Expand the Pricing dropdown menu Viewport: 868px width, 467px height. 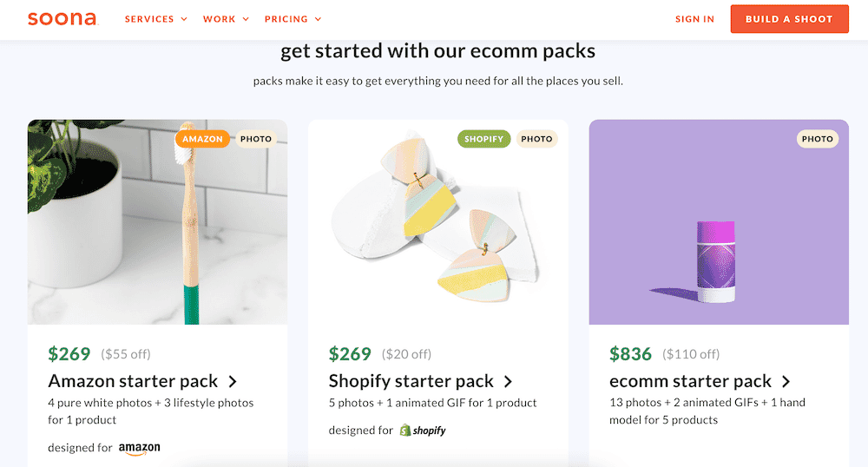point(293,19)
